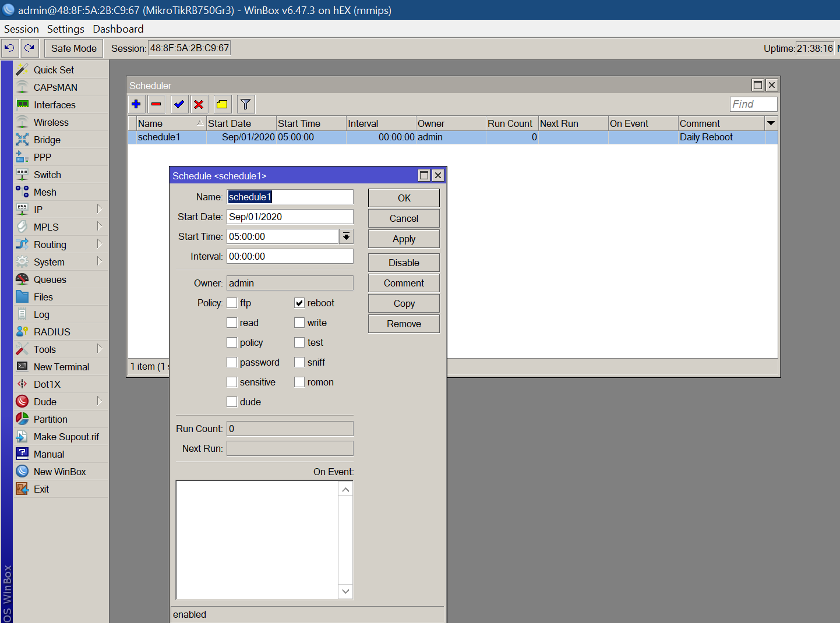Open Dot1X in sidebar
The height and width of the screenshot is (623, 840).
pyautogui.click(x=61, y=384)
